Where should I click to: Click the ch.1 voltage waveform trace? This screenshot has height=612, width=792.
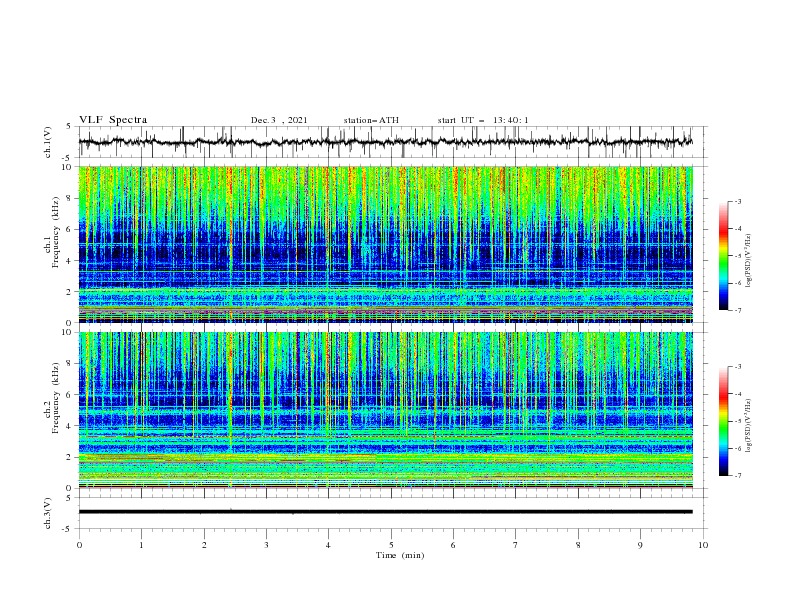(385, 142)
